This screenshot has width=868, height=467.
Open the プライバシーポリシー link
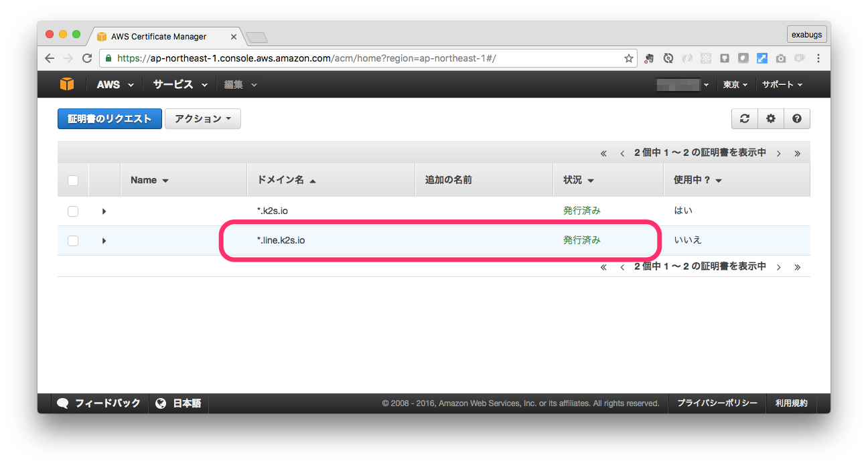[x=717, y=403]
